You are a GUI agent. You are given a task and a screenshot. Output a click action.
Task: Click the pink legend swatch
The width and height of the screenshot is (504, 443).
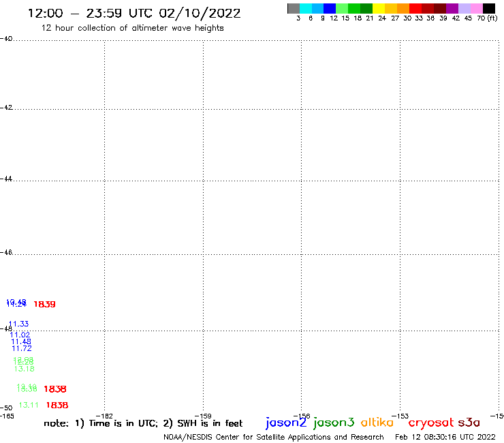(x=477, y=8)
